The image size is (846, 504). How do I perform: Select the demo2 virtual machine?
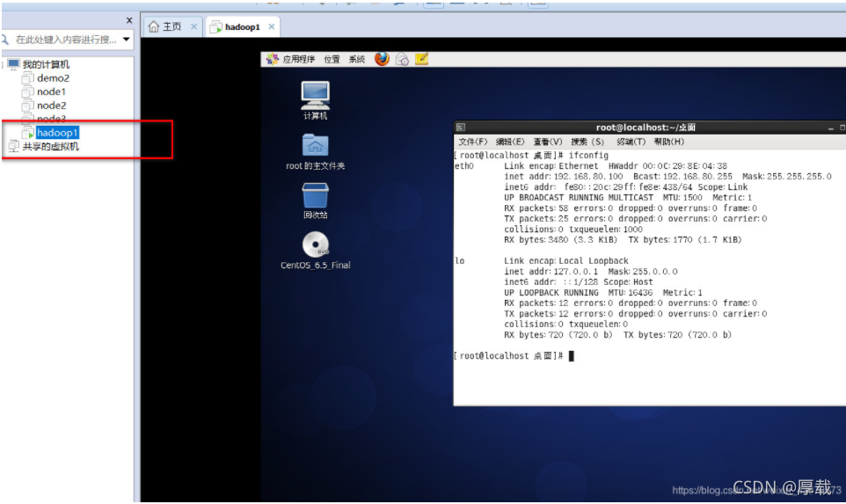(53, 78)
